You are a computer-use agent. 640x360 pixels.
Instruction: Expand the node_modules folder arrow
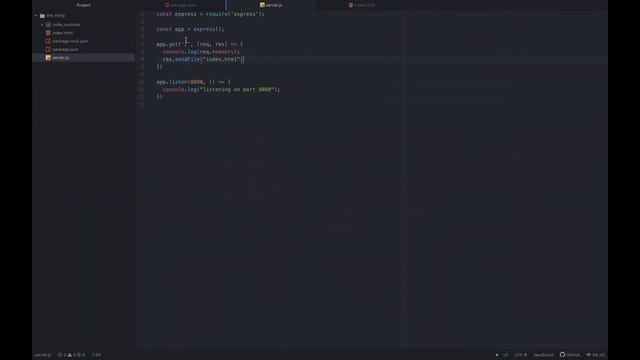coord(42,25)
